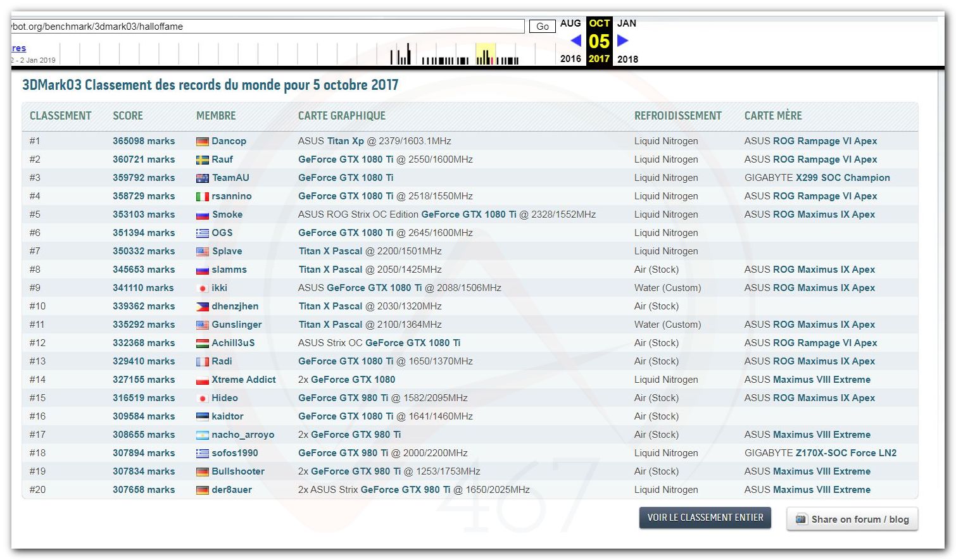956x560 pixels.
Task: Click the Hungarian flag next to Achill3uS
Action: tap(203, 344)
